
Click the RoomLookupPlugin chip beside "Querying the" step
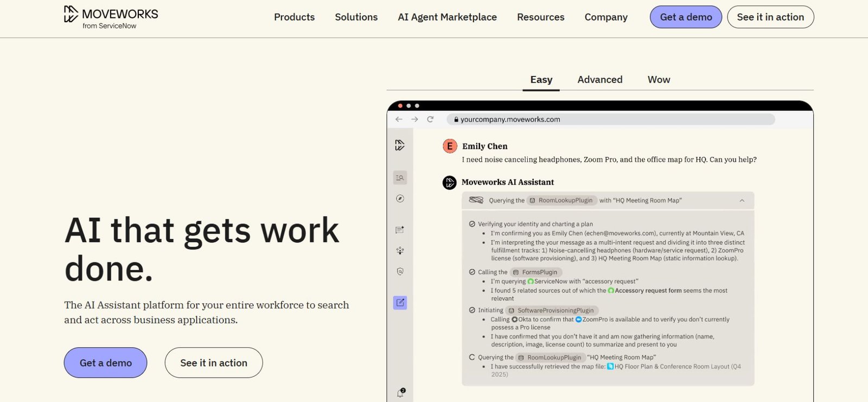point(550,358)
